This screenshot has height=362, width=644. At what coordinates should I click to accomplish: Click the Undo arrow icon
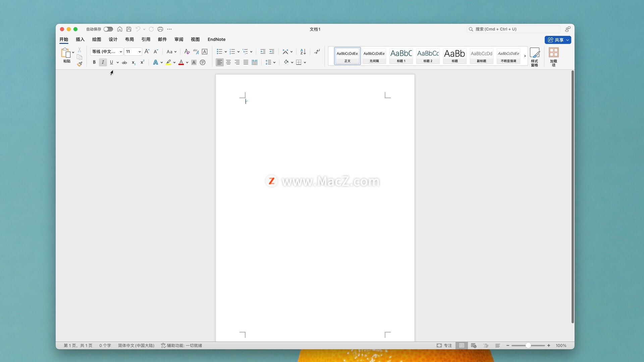(138, 29)
